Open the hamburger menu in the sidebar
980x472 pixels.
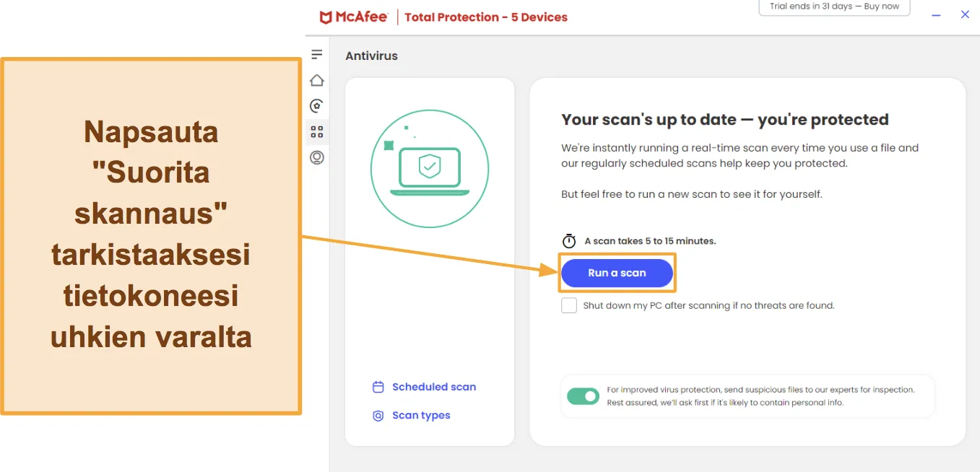(316, 55)
